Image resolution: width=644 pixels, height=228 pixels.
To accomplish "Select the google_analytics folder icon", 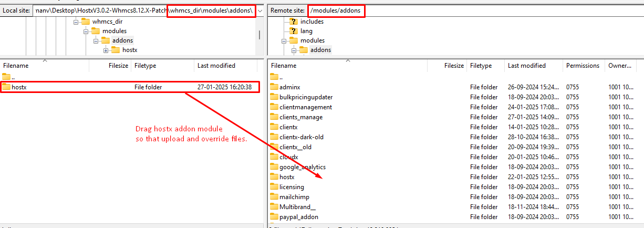I will (x=274, y=167).
